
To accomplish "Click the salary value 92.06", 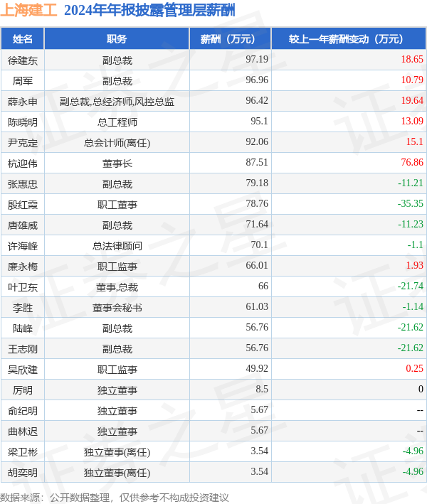I will (x=257, y=141).
